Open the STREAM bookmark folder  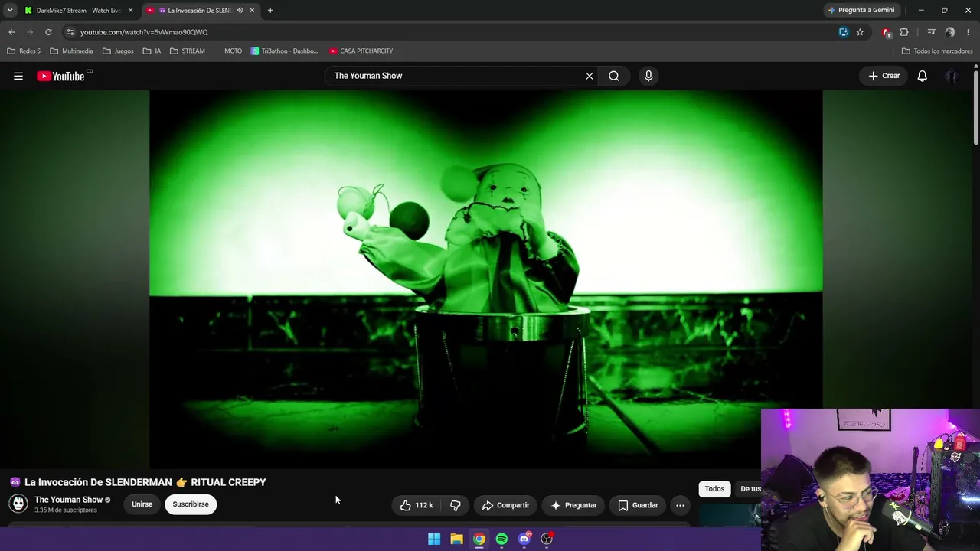click(188, 51)
